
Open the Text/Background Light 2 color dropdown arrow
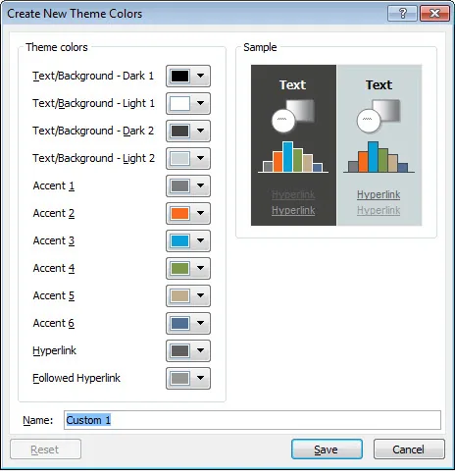click(x=200, y=158)
